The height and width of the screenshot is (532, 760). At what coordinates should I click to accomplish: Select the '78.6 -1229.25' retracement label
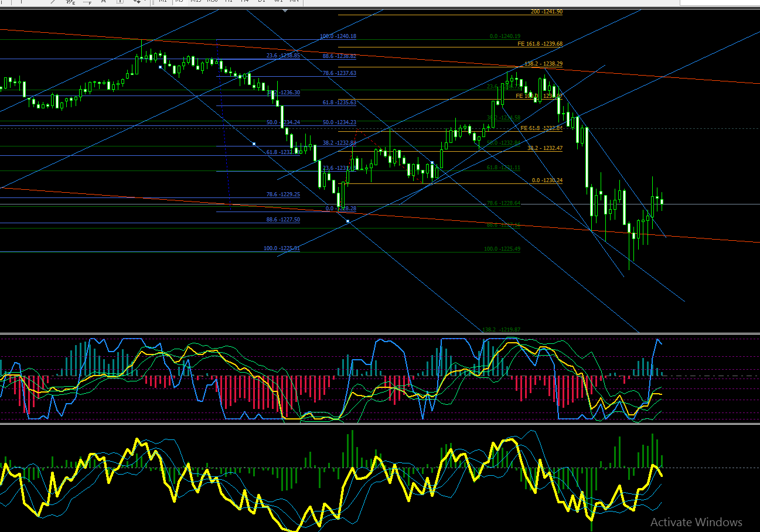[283, 195]
